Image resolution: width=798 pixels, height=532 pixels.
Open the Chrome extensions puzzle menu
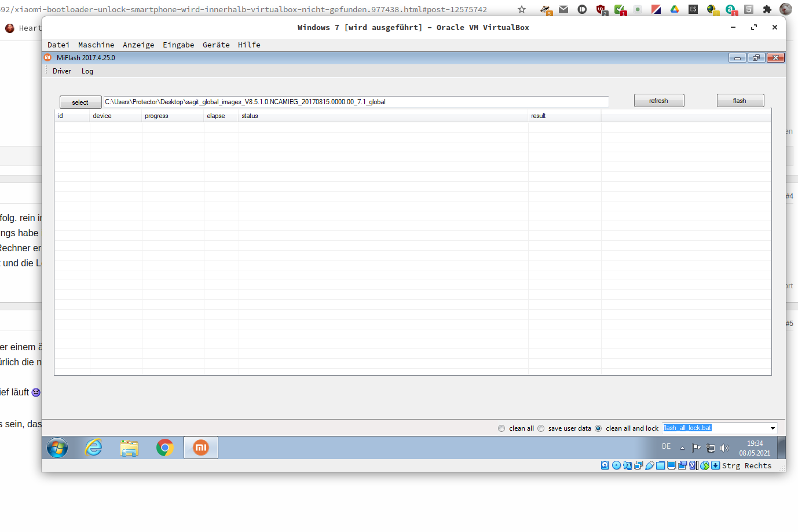[767, 9]
